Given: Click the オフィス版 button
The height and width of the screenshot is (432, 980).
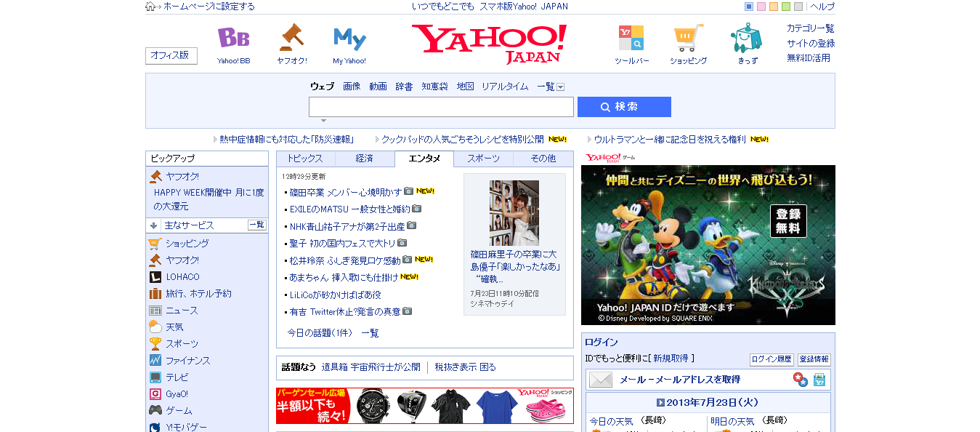Looking at the screenshot, I should coord(171,55).
